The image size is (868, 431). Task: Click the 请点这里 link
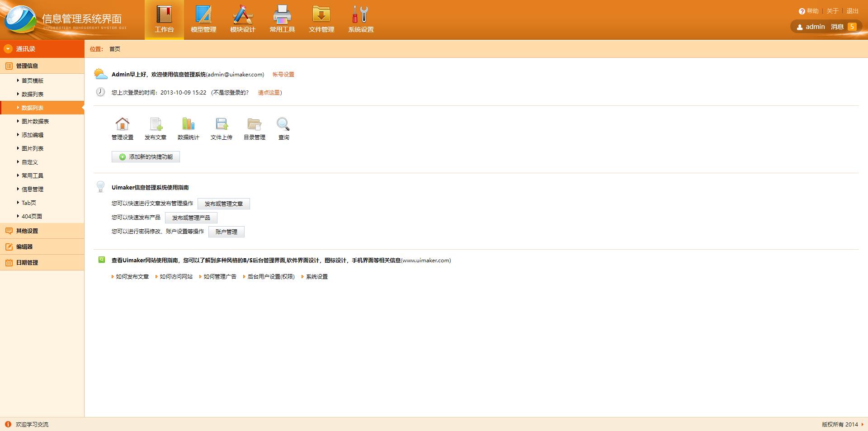[x=269, y=93]
